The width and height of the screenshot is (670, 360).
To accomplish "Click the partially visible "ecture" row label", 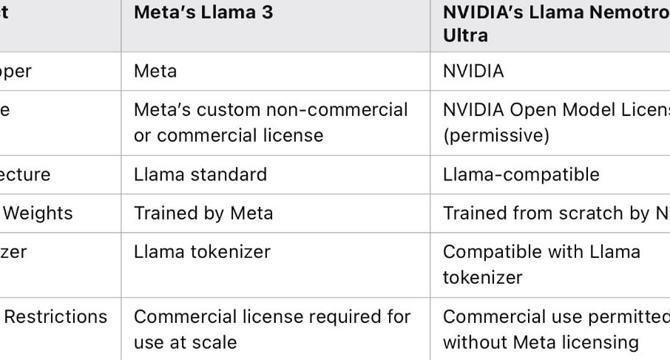I will (x=25, y=175).
